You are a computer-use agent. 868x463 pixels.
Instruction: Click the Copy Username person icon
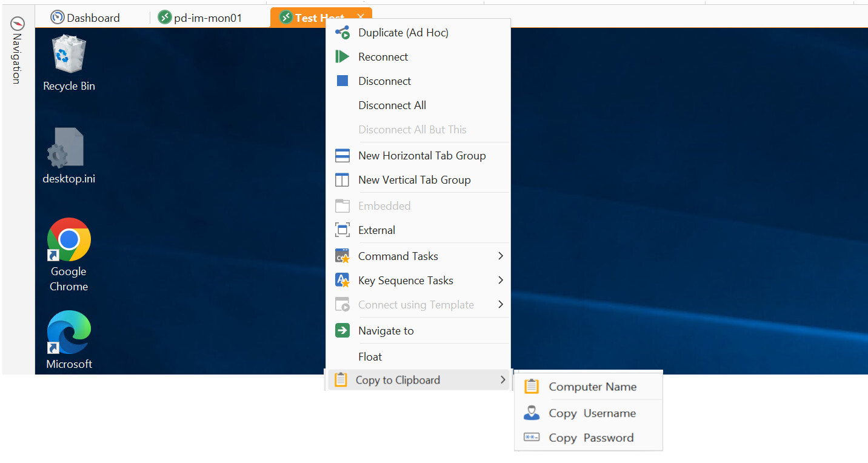[x=532, y=413]
